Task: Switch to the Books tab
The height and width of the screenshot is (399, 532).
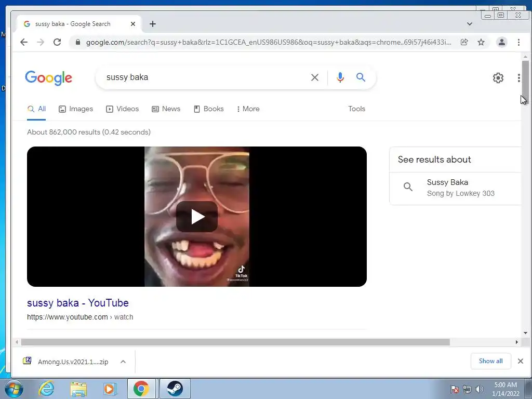Action: tap(208, 109)
